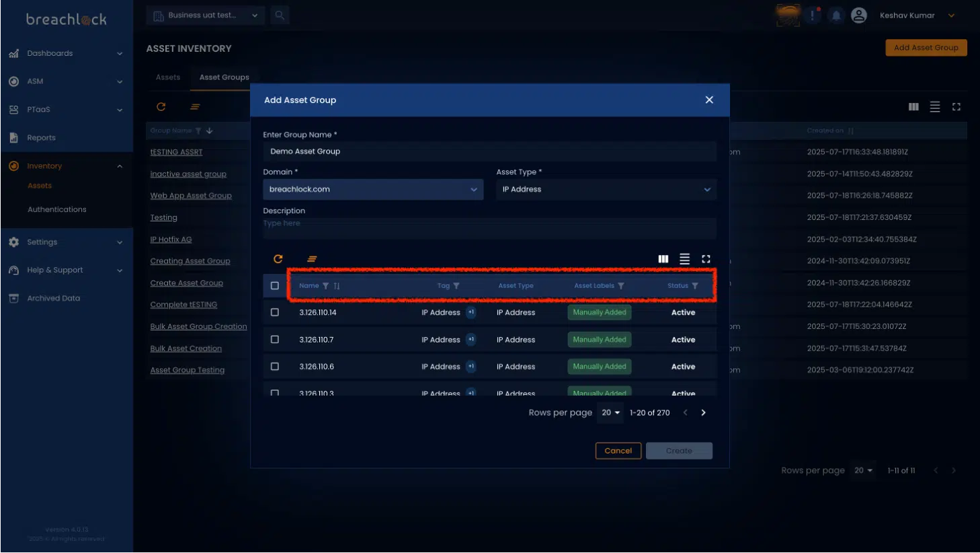Viewport: 980px width, 553px height.
Task: Filter by Tag column funnel icon
Action: point(456,286)
